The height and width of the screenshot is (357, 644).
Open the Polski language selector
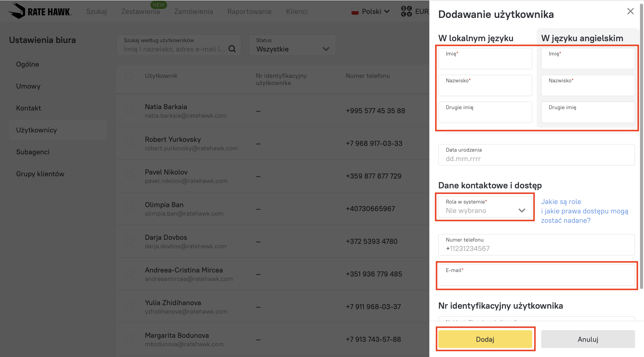[371, 11]
